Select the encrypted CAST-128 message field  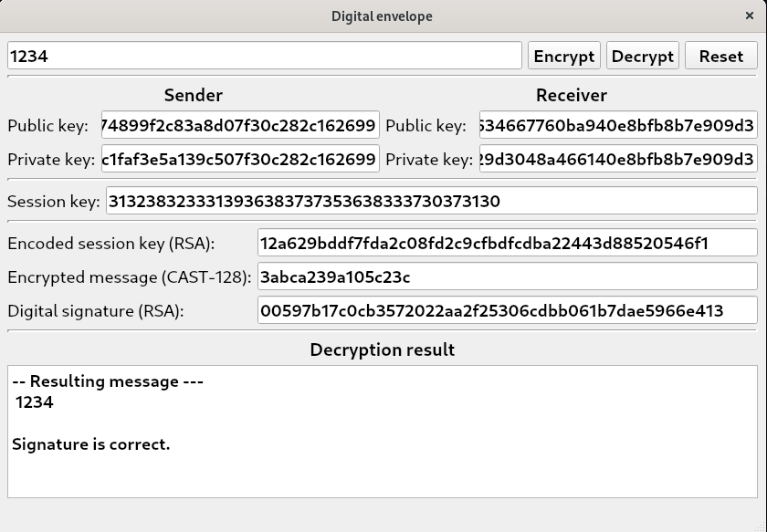point(507,276)
